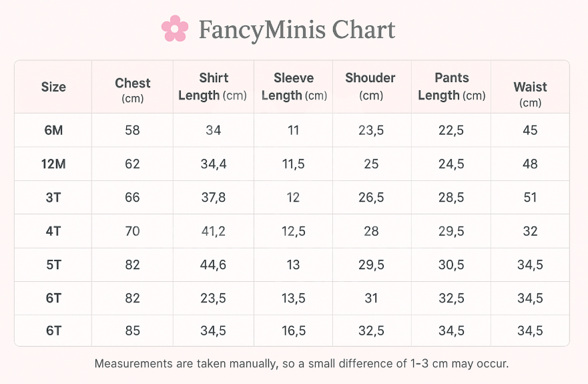The width and height of the screenshot is (588, 384).
Task: Select the Shouder (cm) column header
Action: point(370,86)
